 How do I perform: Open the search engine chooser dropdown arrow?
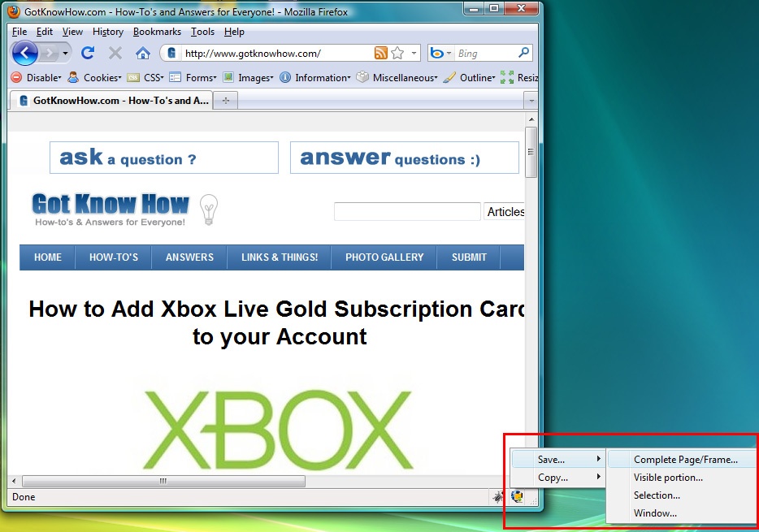(x=449, y=54)
